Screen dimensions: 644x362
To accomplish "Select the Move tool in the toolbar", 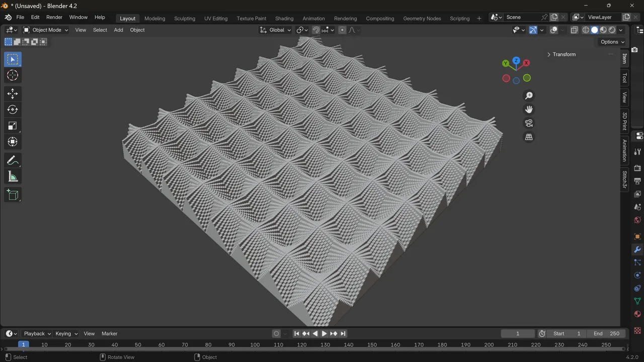I will click(12, 94).
